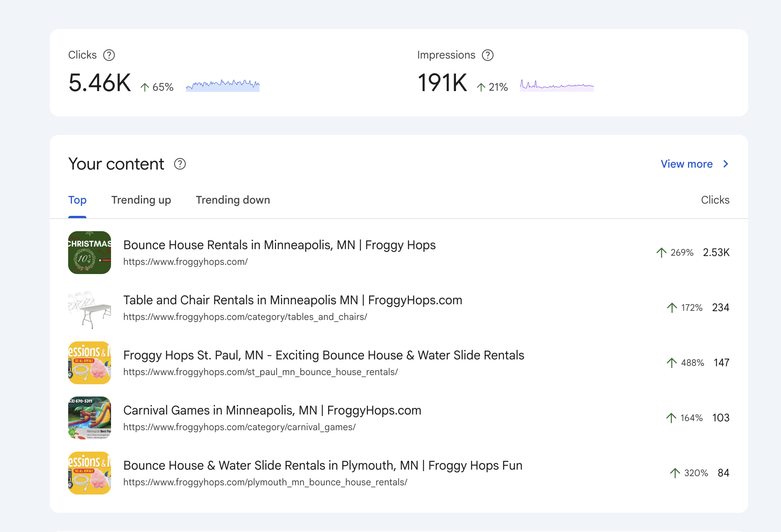
Task: Open the Christmas thumbnail for the Froggy Hops homepage
Action: tap(90, 253)
